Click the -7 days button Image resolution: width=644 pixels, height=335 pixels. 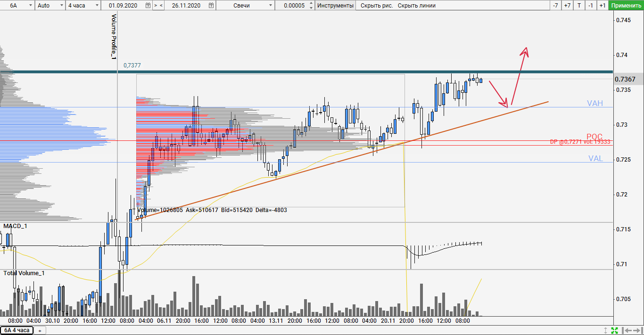556,6
